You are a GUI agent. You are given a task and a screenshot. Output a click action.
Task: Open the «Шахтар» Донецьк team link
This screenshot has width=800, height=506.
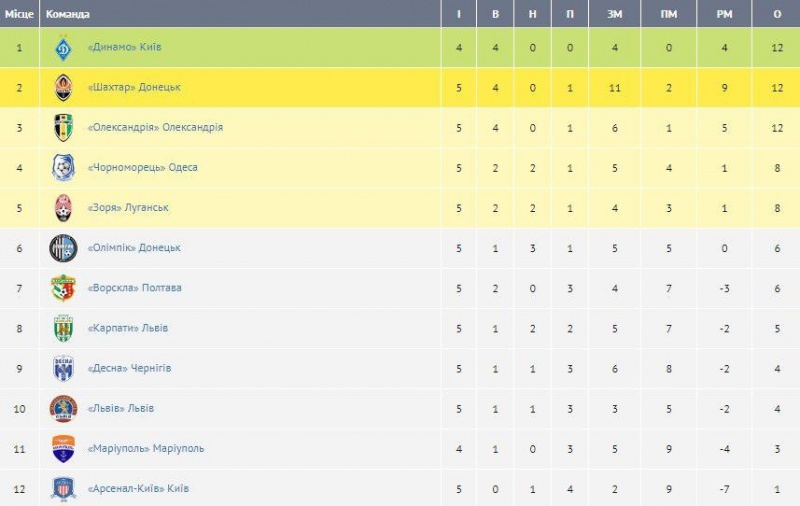pos(134,88)
